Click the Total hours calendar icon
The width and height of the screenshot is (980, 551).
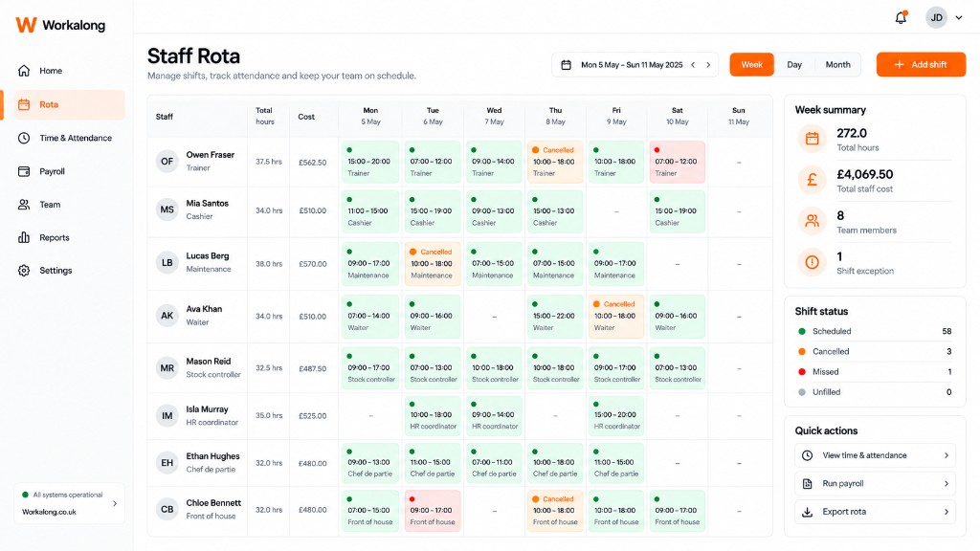812,139
